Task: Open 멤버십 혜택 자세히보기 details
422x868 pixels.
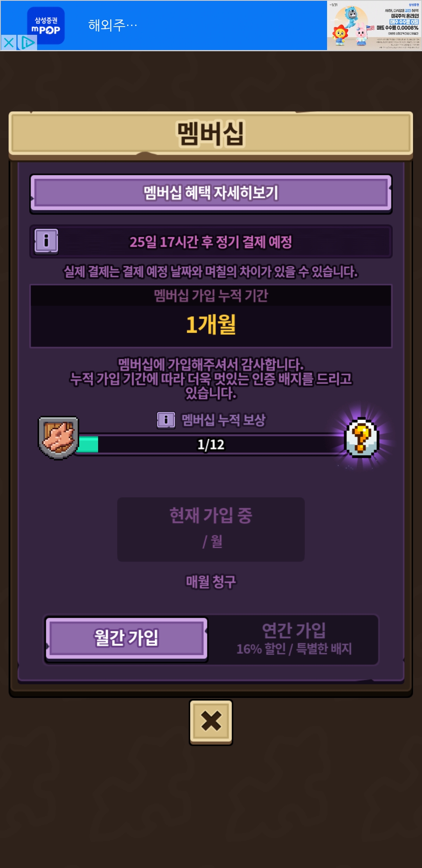Action: (x=211, y=193)
